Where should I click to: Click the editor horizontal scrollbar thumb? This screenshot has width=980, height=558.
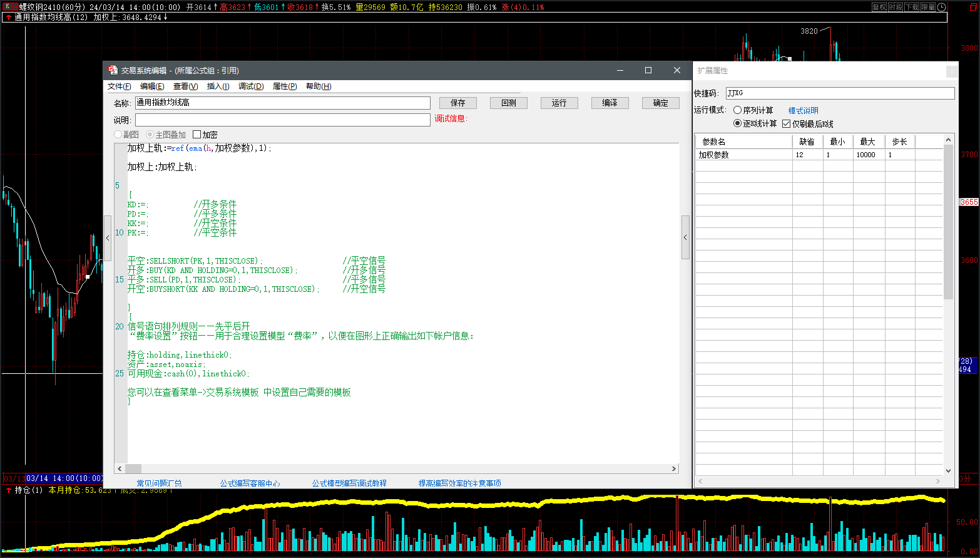coord(133,468)
